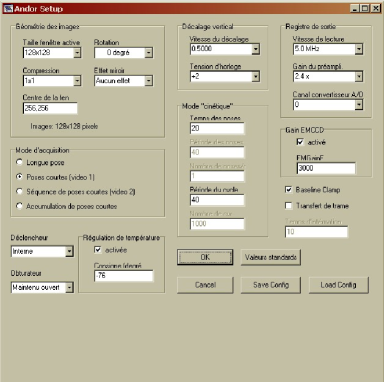Uncheck the Baseline Clamp checkbox
The image size is (384, 382).
[x=288, y=190]
